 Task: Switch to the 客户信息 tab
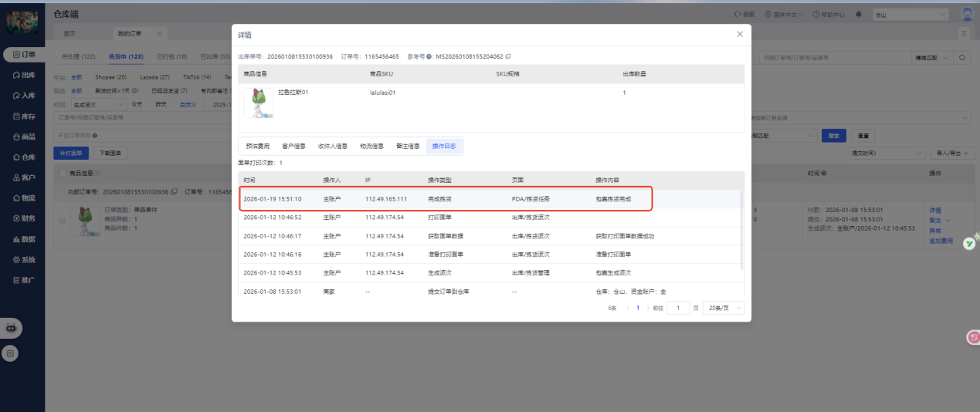pos(293,146)
